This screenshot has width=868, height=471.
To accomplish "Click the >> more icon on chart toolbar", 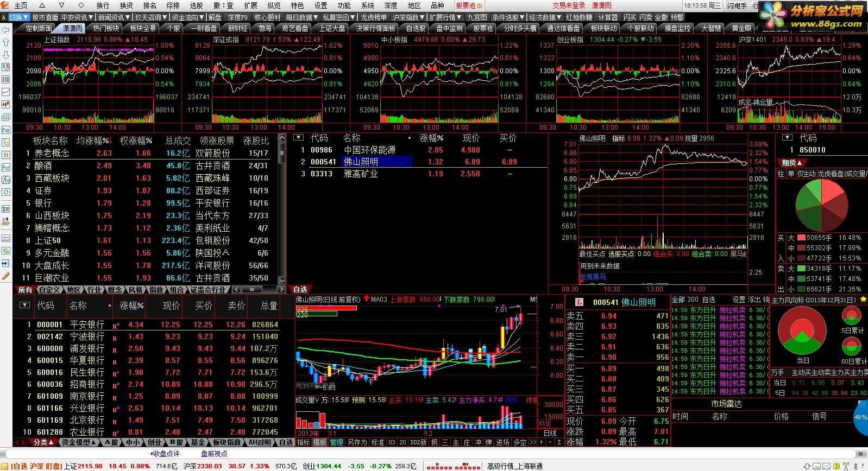I will point(533,442).
